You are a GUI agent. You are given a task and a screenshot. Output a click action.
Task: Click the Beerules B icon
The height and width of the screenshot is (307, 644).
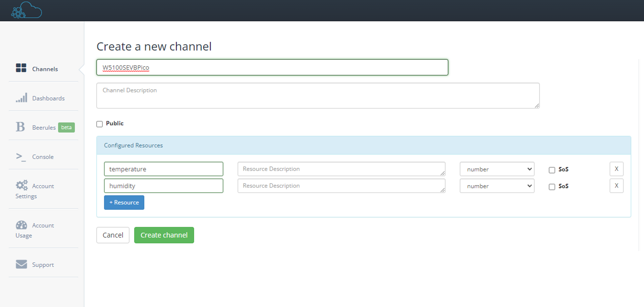(x=20, y=127)
